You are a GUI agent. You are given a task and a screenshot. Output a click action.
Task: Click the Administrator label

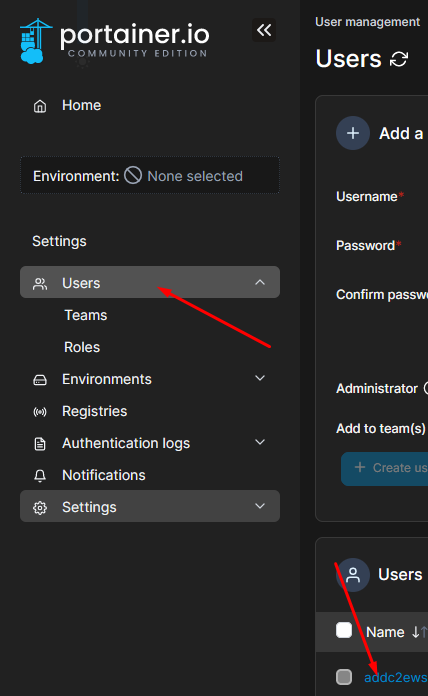377,389
